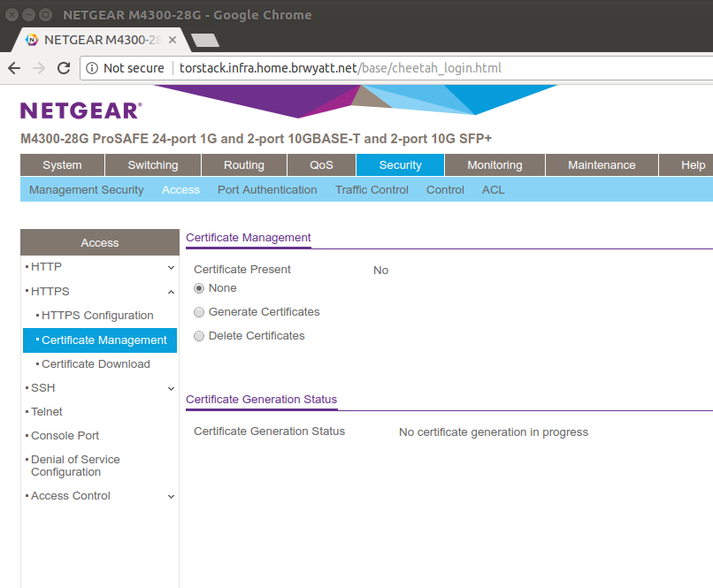Select the None radio button

199,288
